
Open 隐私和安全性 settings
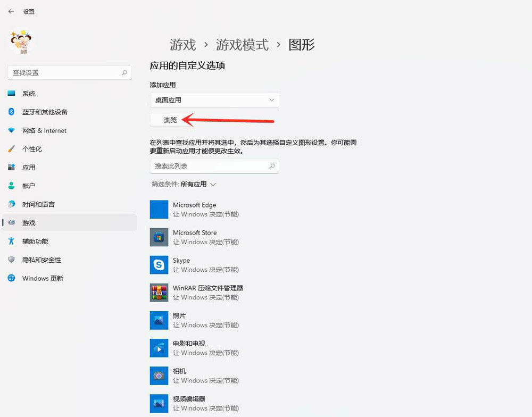69,260
